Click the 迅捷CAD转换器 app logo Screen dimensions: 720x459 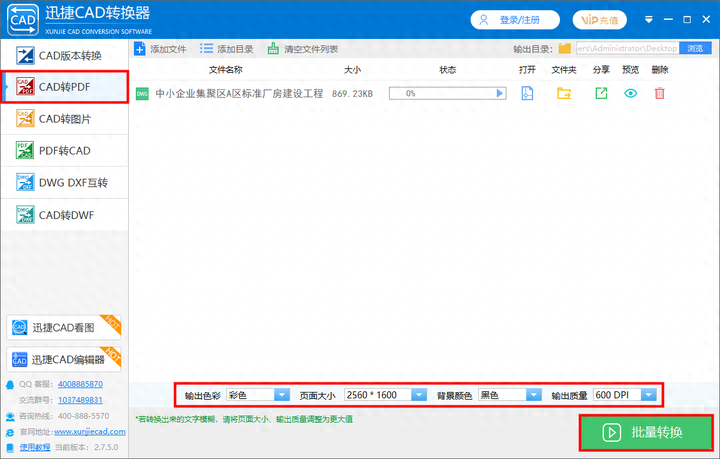22,19
